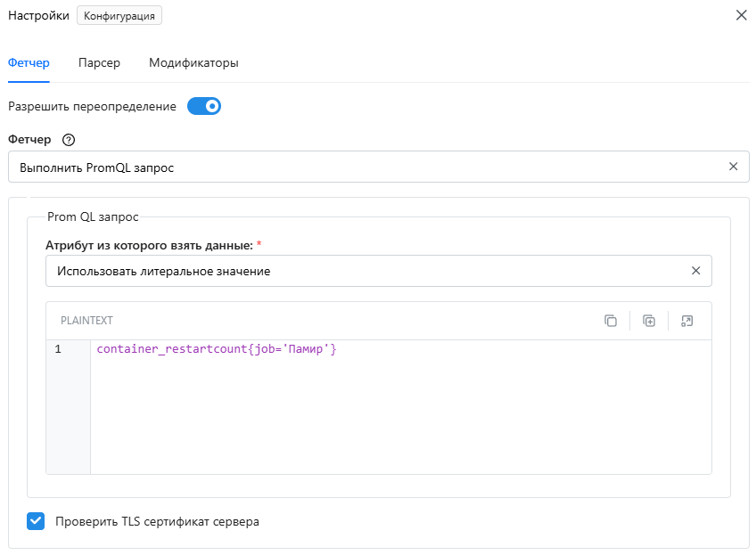The width and height of the screenshot is (756, 555).
Task: Show the help tooltip next to Фетчер
Action: (x=69, y=140)
